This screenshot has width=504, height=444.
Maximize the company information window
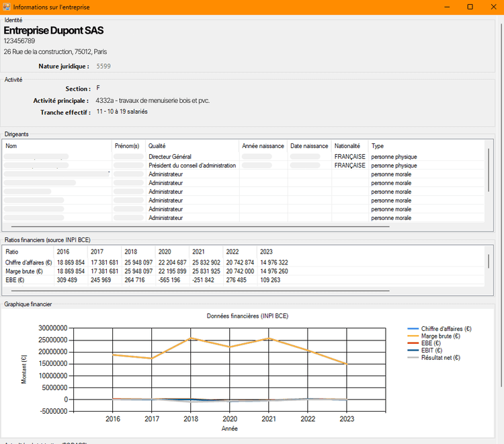tap(470, 7)
